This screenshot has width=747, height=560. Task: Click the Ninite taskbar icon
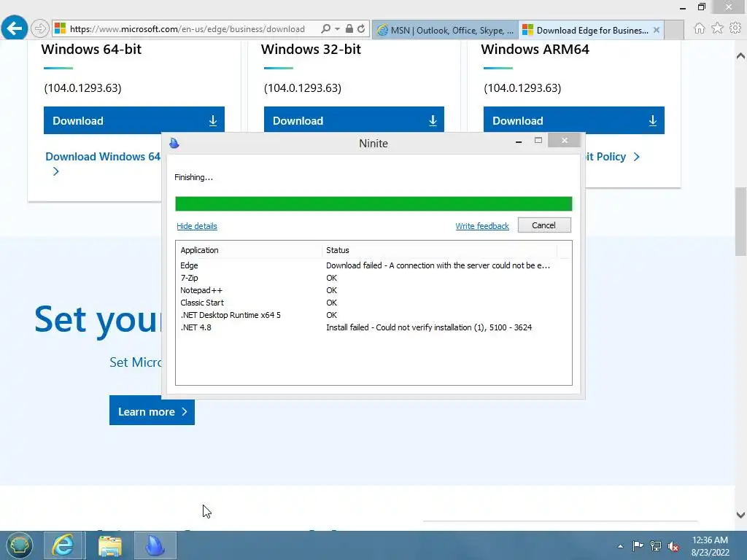click(155, 545)
